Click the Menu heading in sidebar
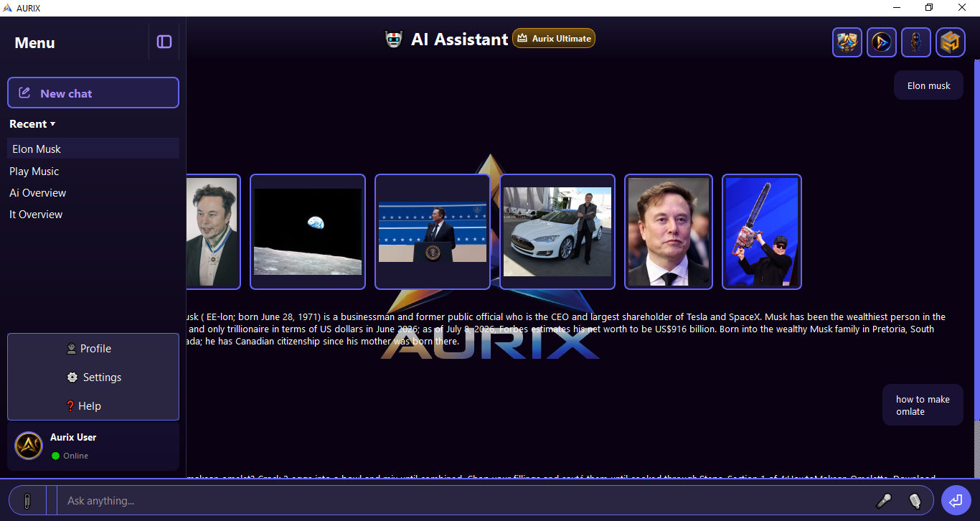The width and height of the screenshot is (980, 521). point(34,42)
